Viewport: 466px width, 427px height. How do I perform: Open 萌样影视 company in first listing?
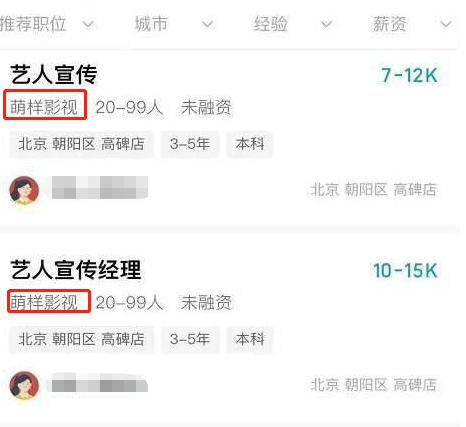point(44,107)
